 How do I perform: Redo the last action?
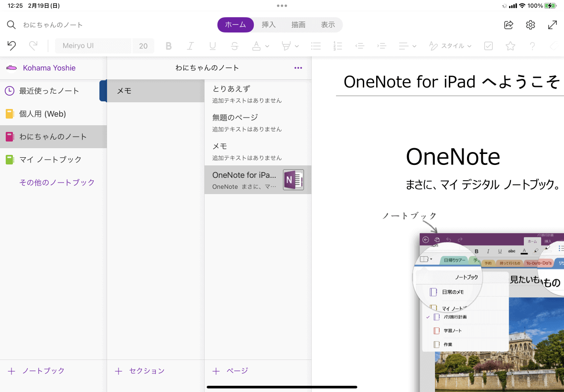point(33,46)
